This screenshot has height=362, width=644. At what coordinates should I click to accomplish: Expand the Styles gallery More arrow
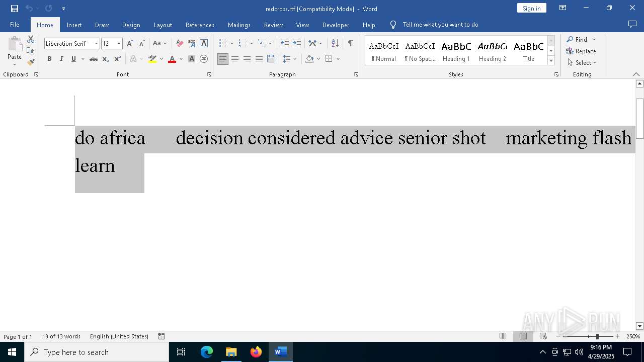click(551, 61)
